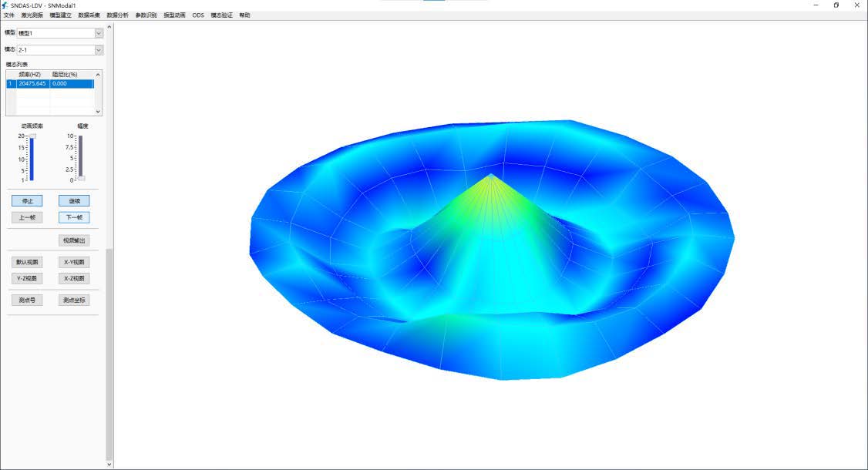Toggle 测点坐标 display
Screen dimensions: 868x470
(x=74, y=300)
